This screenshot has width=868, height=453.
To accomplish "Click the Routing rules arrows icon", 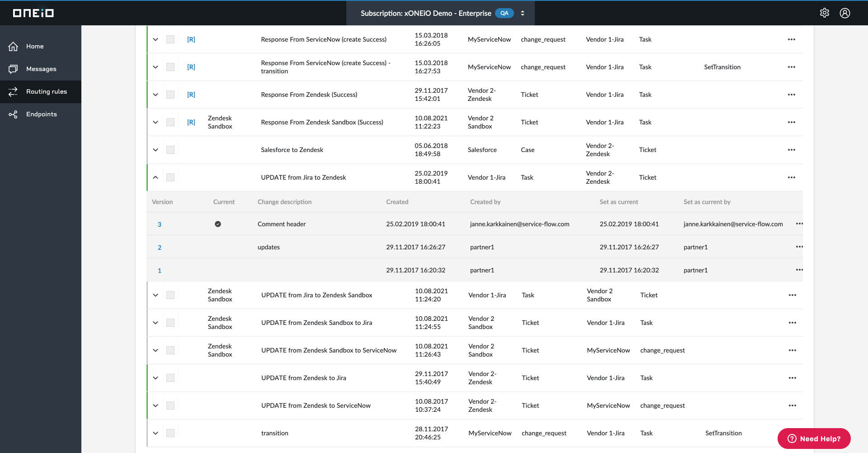I will pos(13,91).
